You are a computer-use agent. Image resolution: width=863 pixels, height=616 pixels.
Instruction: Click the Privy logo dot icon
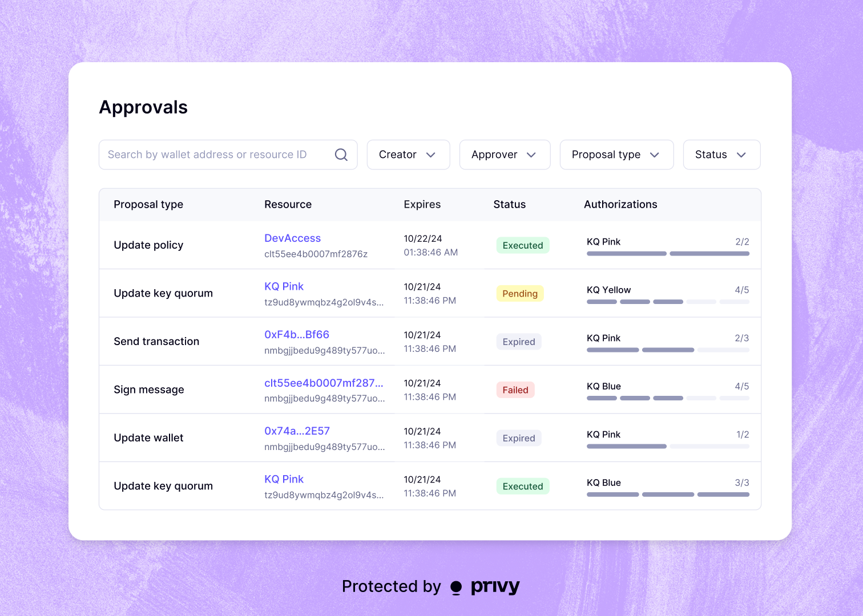click(456, 587)
